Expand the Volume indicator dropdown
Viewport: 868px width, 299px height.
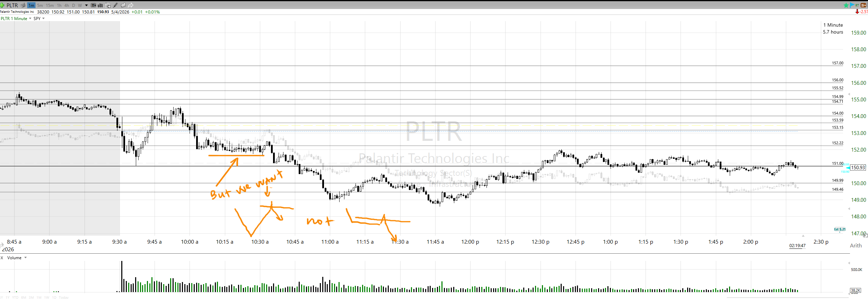[26, 258]
